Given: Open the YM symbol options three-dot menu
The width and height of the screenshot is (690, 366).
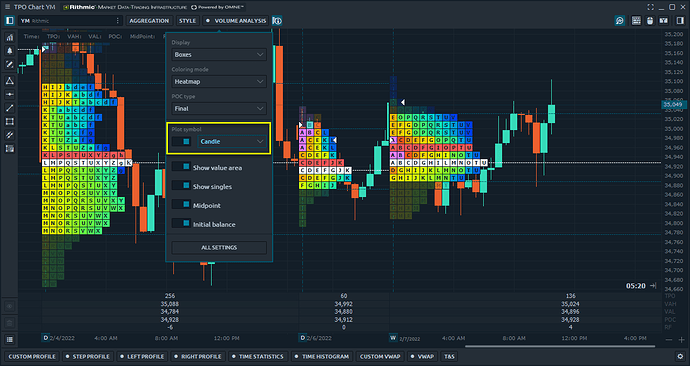Looking at the screenshot, I should (x=117, y=21).
